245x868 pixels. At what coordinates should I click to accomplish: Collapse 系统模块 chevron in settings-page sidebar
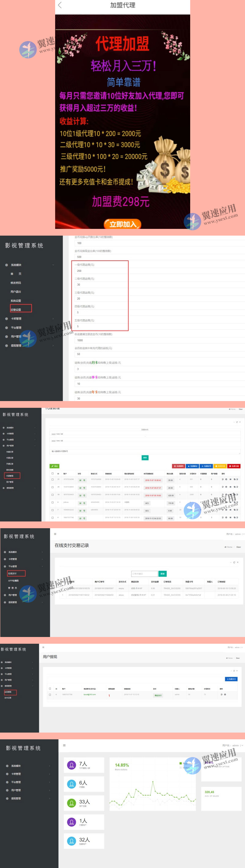pos(53,265)
